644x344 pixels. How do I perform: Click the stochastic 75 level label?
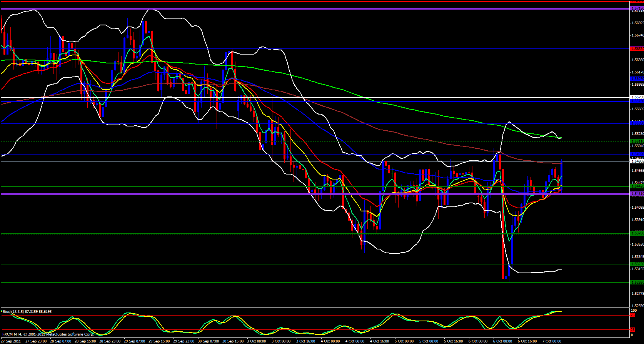632,315
